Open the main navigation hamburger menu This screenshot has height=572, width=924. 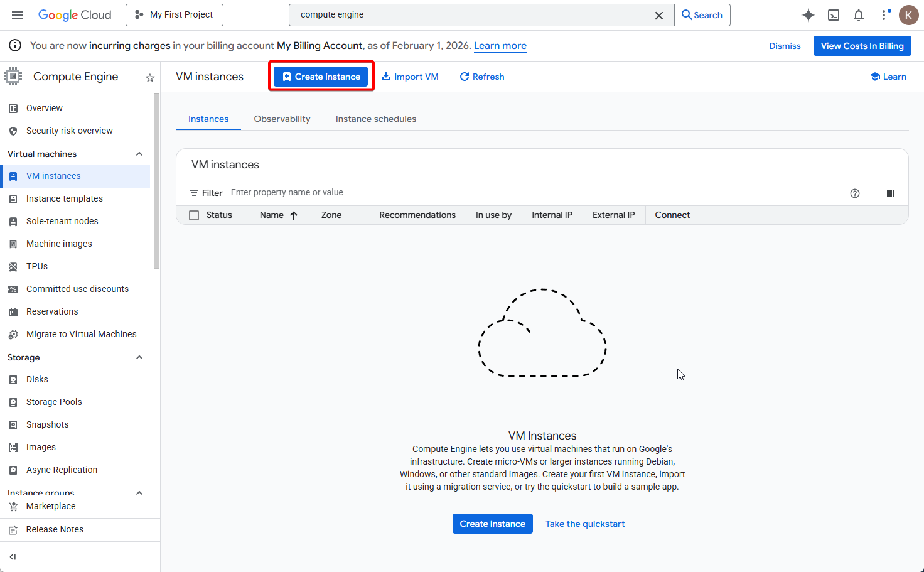click(18, 15)
